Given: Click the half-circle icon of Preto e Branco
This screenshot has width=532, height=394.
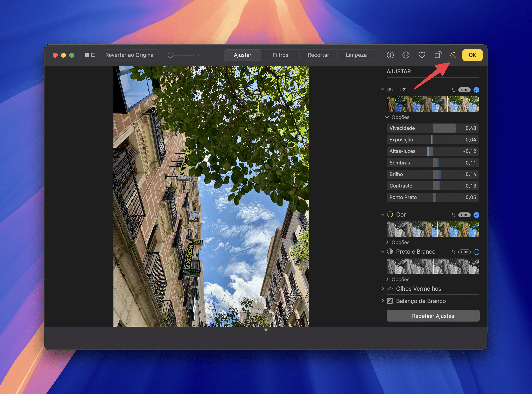Looking at the screenshot, I should pos(390,251).
